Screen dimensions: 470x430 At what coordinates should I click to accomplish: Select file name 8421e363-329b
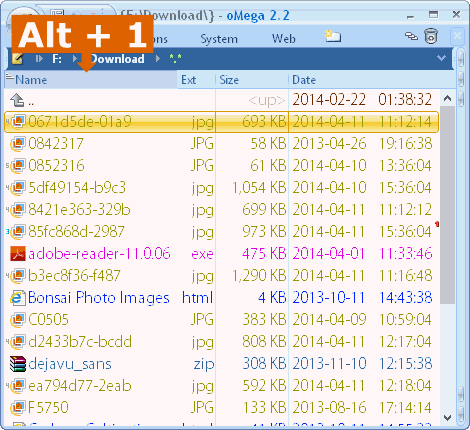tap(79, 210)
